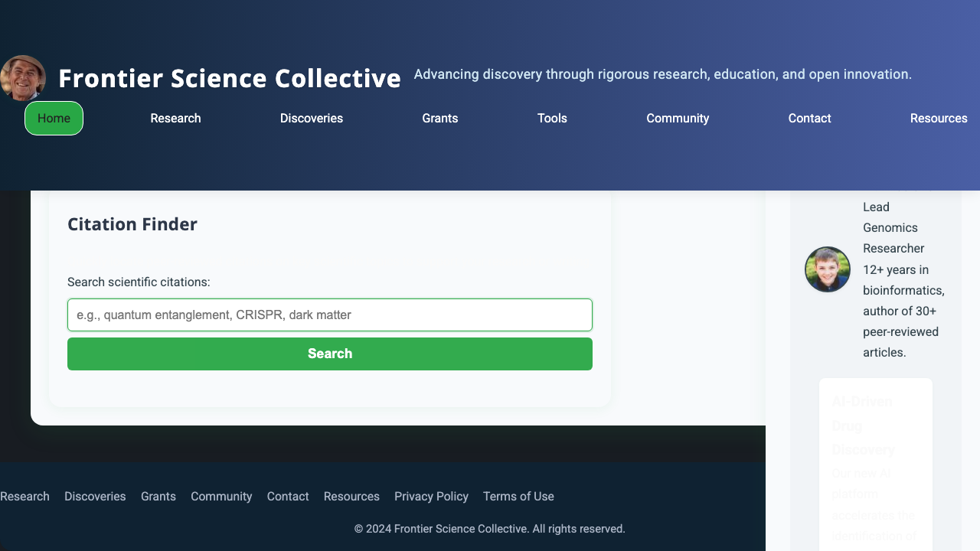980x551 pixels.
Task: Click the Resources link in the footer
Action: coord(351,496)
